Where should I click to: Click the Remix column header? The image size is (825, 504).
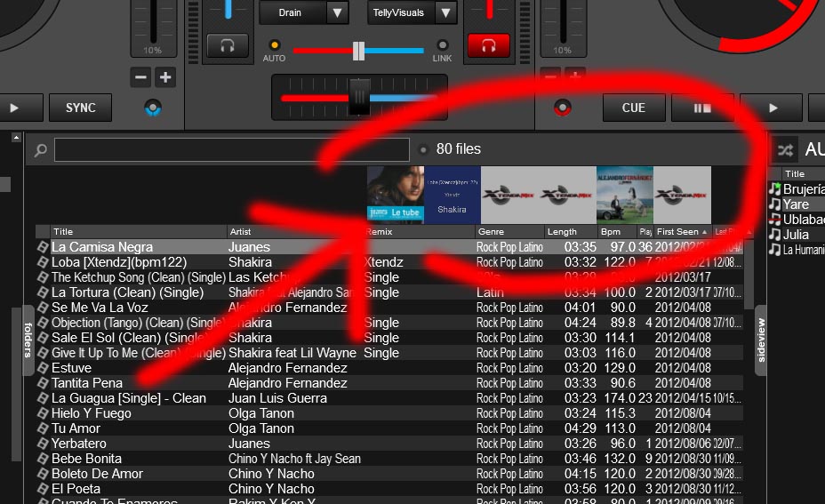pyautogui.click(x=420, y=231)
